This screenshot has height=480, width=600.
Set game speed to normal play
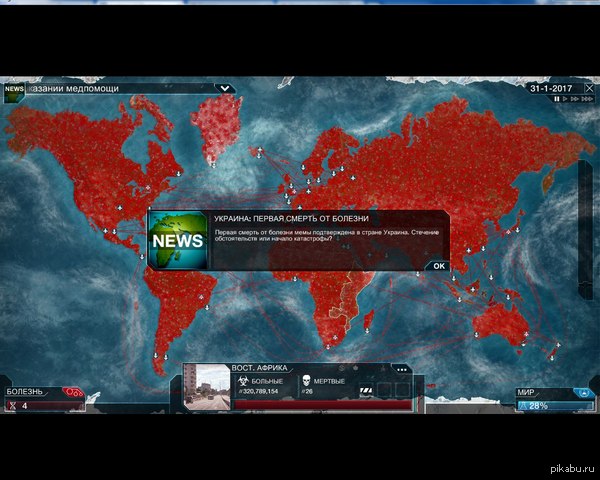coord(566,99)
